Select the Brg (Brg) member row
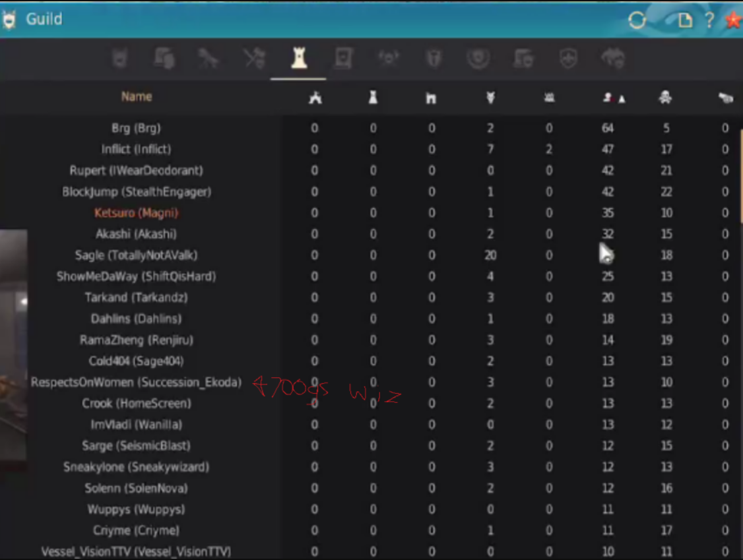This screenshot has height=560, width=743. pos(136,127)
